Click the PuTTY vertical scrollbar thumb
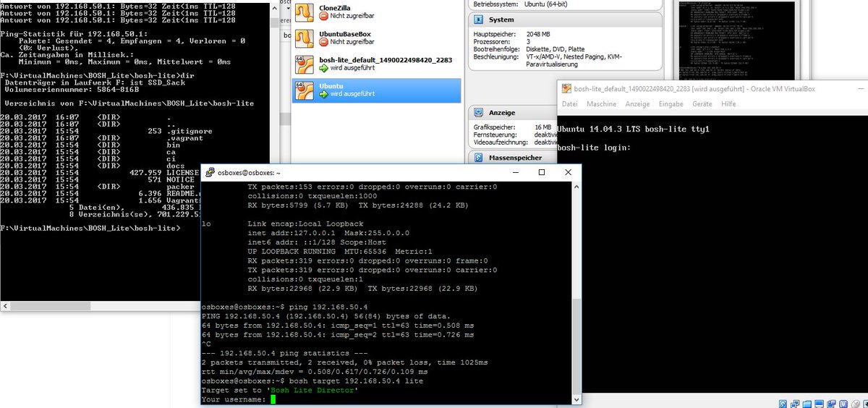 (x=576, y=347)
